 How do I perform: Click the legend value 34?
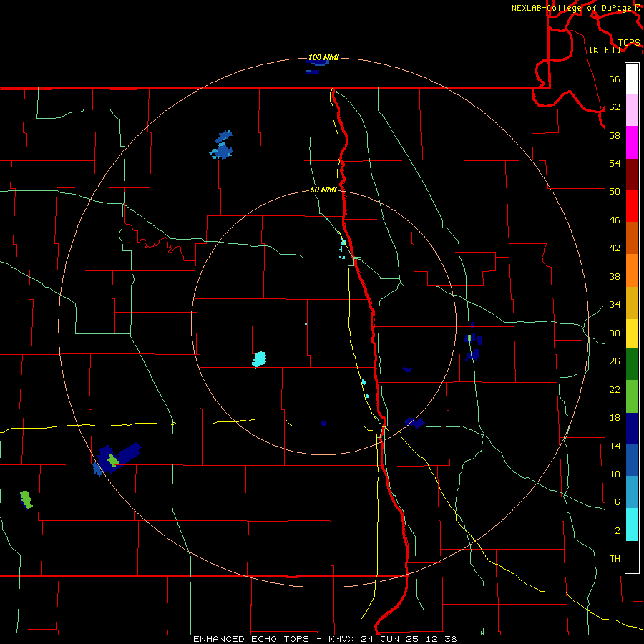tap(615, 305)
